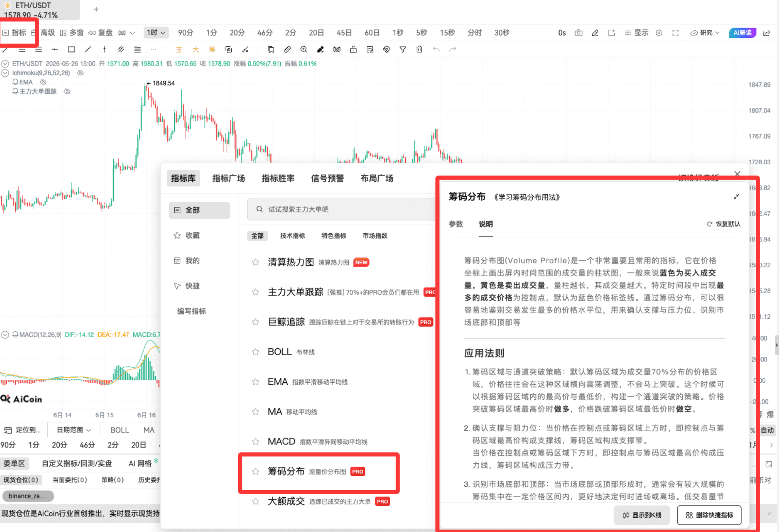
Task: Activate the zoom-in magnifier tool
Action: click(x=304, y=49)
